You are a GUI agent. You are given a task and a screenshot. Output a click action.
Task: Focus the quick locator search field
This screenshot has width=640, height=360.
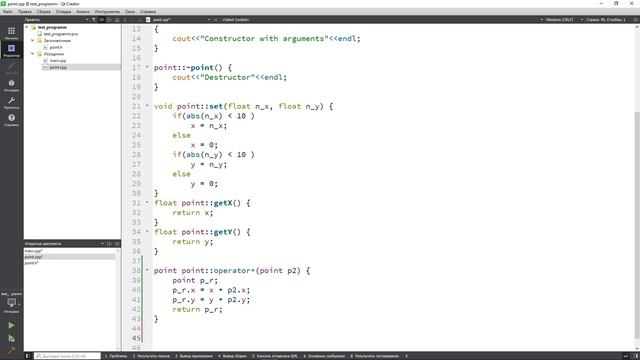[67, 356]
